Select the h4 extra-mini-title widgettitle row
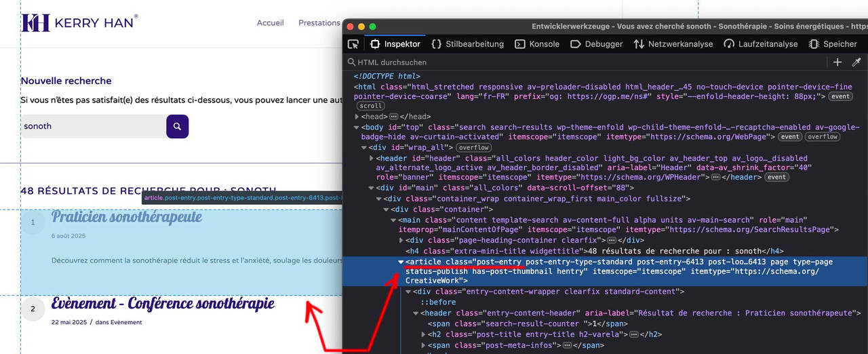 pos(595,251)
